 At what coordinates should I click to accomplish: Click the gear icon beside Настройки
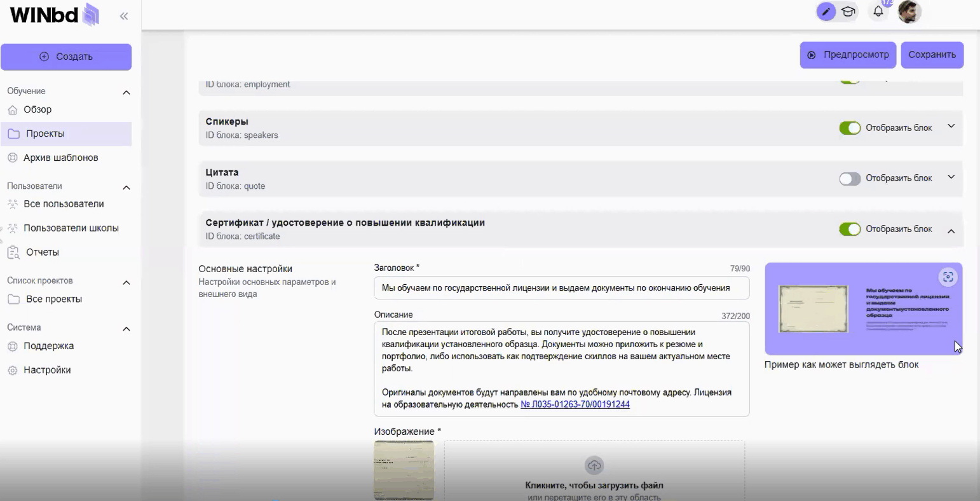point(13,371)
